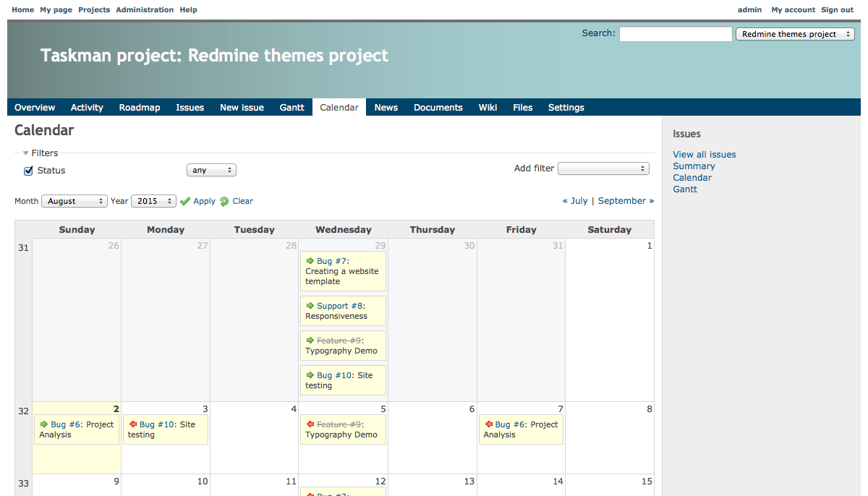Viewport: 868px width, 496px height.
Task: Collapse the Filters section triangle
Action: pyautogui.click(x=25, y=153)
